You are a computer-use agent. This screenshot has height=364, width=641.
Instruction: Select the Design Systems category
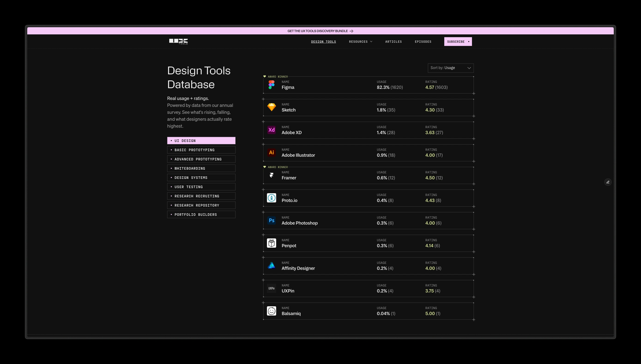pos(201,177)
